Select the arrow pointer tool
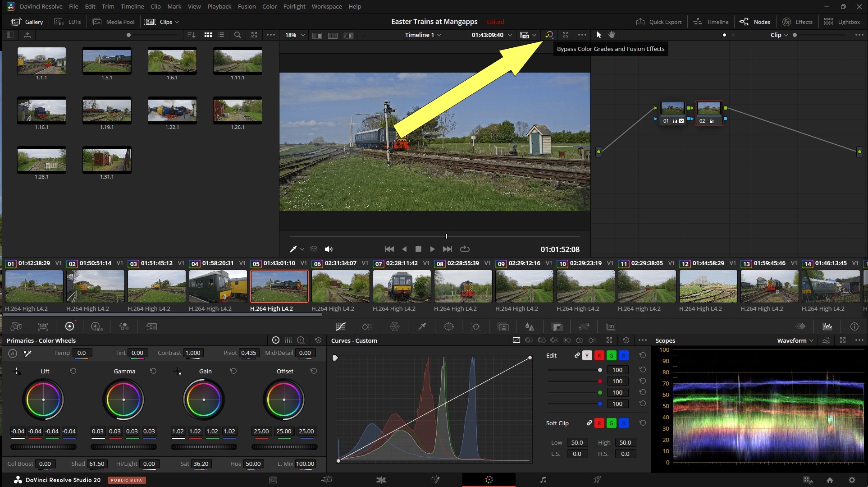 pyautogui.click(x=599, y=35)
